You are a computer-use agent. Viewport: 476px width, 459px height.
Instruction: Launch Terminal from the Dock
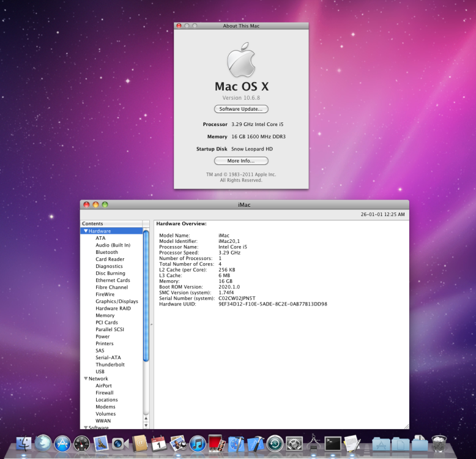click(x=333, y=444)
